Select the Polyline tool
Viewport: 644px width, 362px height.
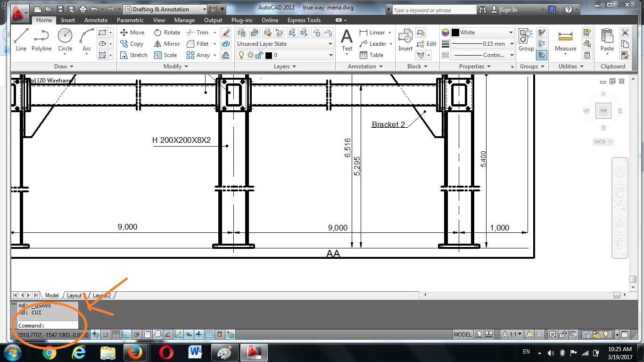(x=41, y=40)
